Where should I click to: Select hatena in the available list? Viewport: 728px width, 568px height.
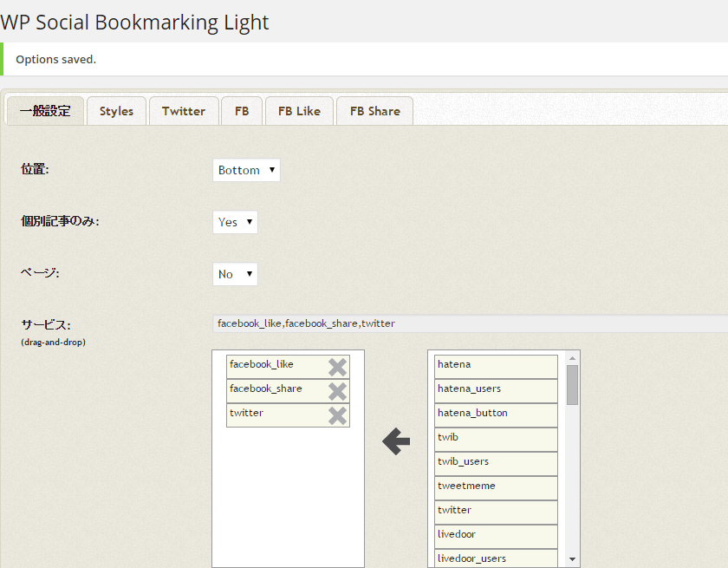click(x=496, y=368)
